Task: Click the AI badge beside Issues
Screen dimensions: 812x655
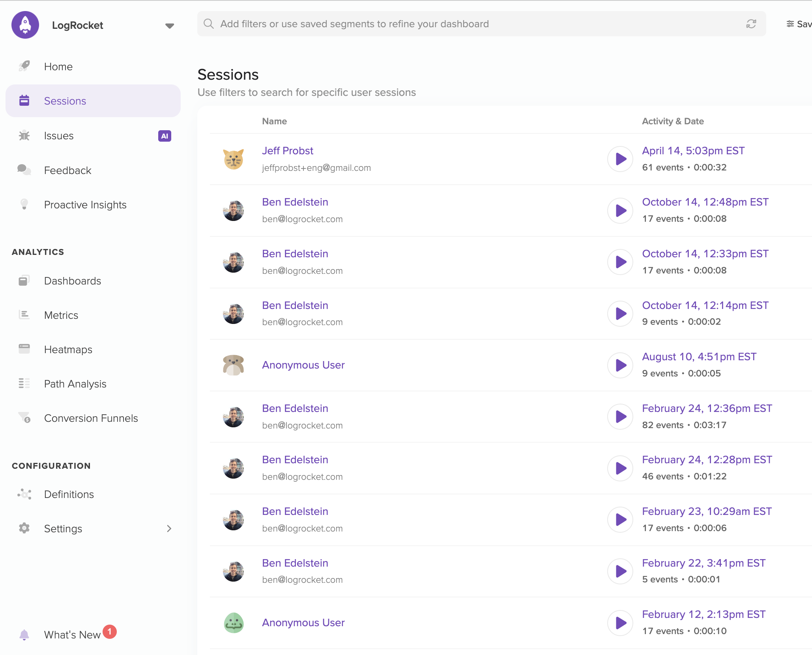Action: [x=165, y=136]
